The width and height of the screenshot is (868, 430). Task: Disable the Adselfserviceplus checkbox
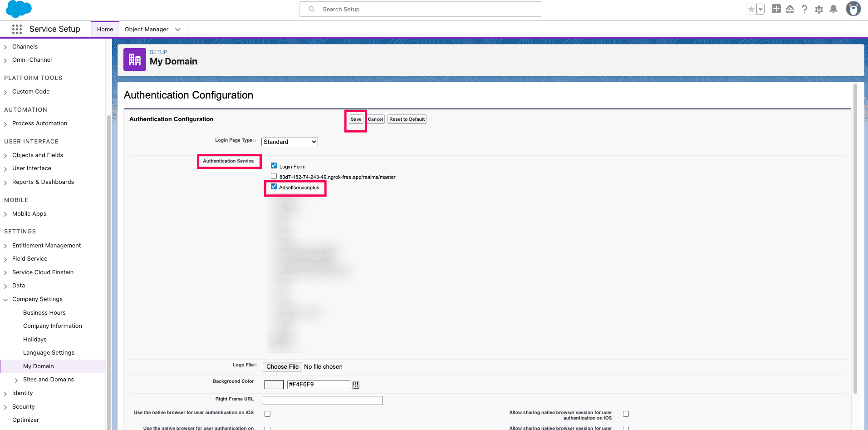pos(274,186)
